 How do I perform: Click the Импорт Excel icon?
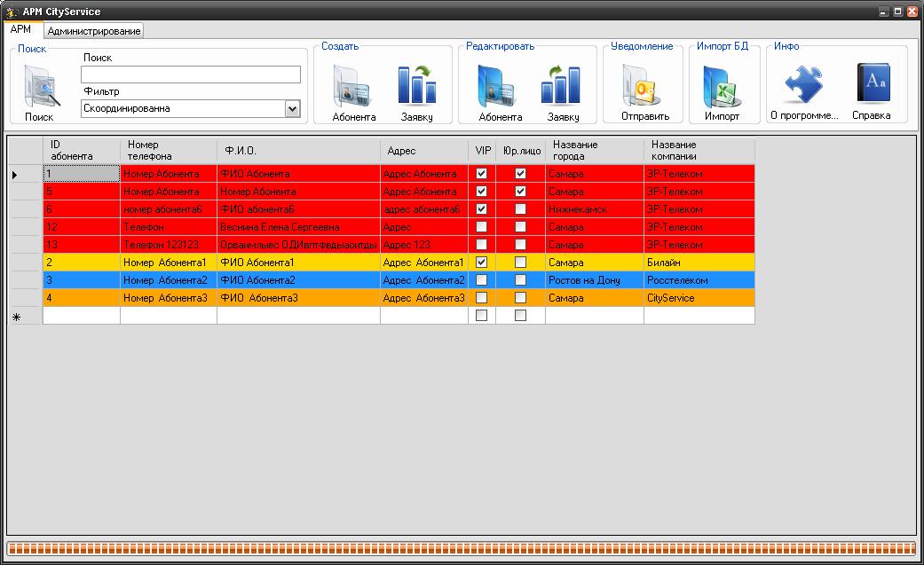point(723,87)
